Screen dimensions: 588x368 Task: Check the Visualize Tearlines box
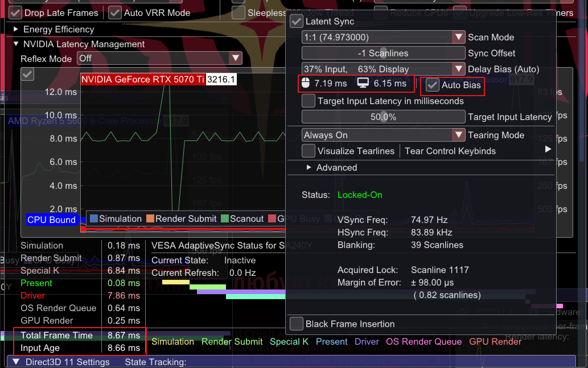tap(309, 151)
